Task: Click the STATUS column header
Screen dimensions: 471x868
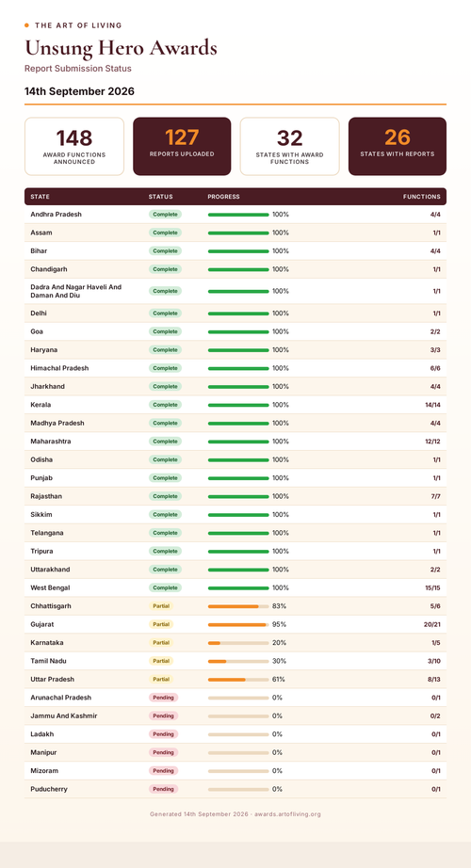Action: tap(161, 197)
